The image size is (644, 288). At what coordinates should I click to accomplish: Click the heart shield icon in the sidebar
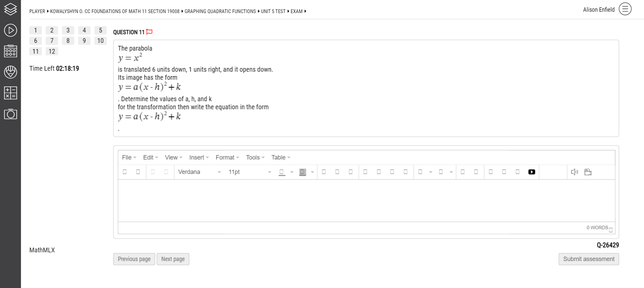10,72
